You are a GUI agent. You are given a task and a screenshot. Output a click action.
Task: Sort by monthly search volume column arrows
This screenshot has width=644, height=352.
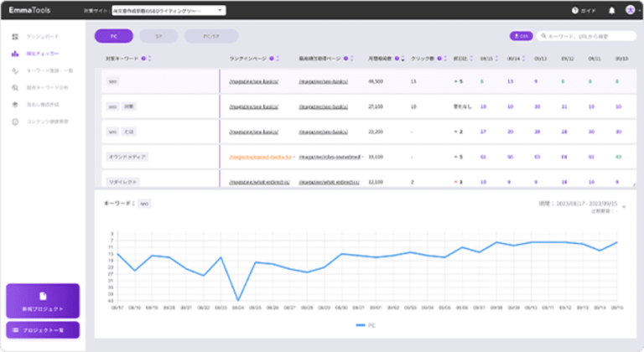403,59
